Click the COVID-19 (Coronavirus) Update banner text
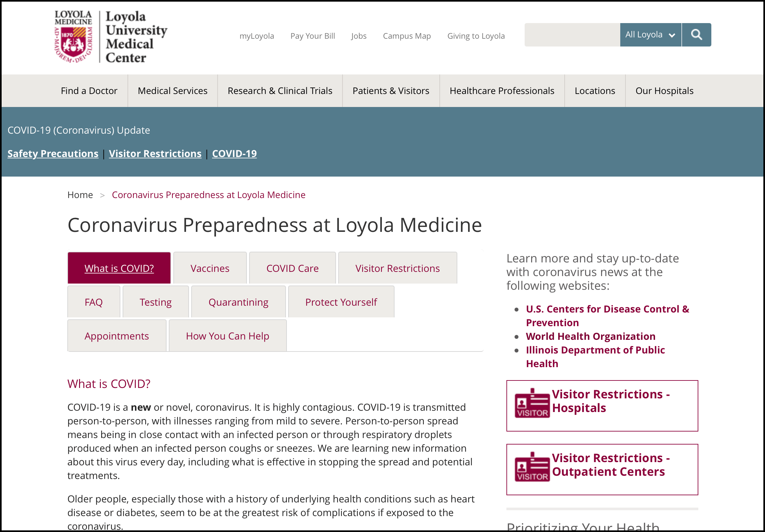The width and height of the screenshot is (765, 532). (x=79, y=130)
